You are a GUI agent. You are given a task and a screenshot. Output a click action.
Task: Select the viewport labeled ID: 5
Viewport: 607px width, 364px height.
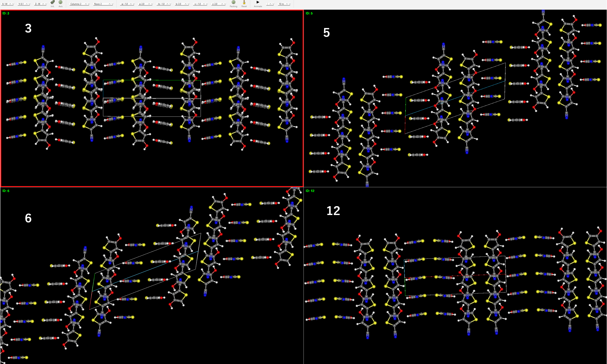click(x=455, y=97)
